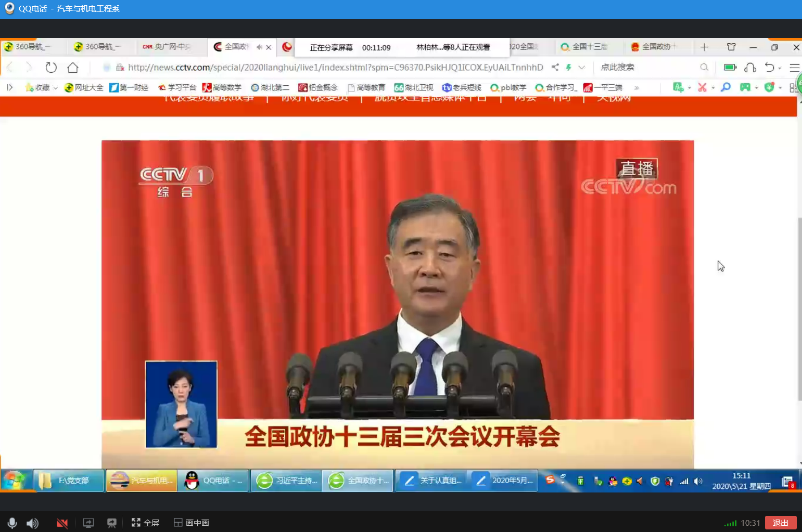Mute the microphone in QQ call bar

click(x=12, y=523)
